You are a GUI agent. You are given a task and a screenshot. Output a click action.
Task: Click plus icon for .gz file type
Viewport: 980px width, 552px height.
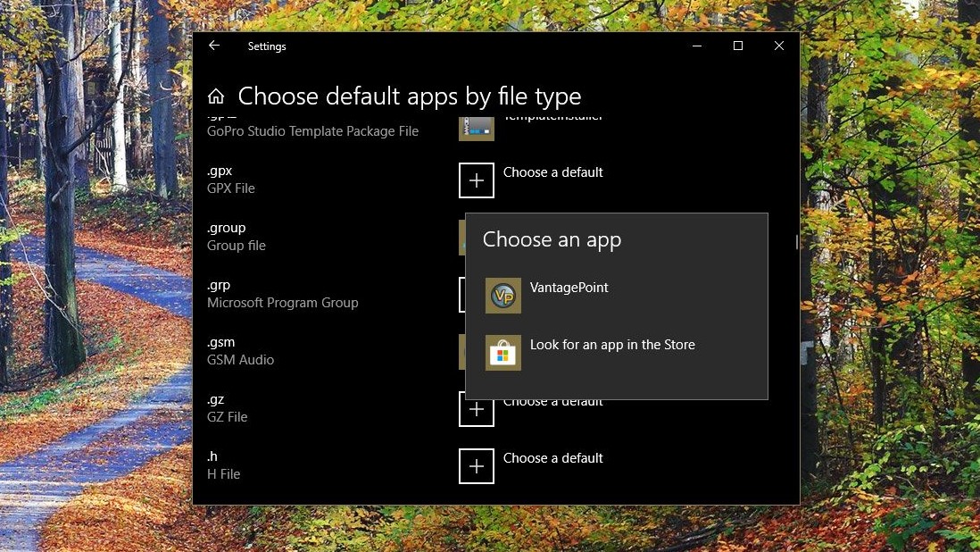click(477, 409)
